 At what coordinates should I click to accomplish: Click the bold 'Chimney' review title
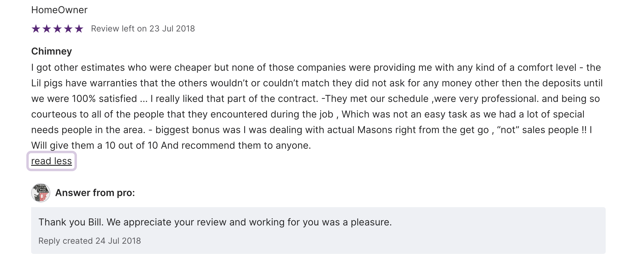click(51, 51)
